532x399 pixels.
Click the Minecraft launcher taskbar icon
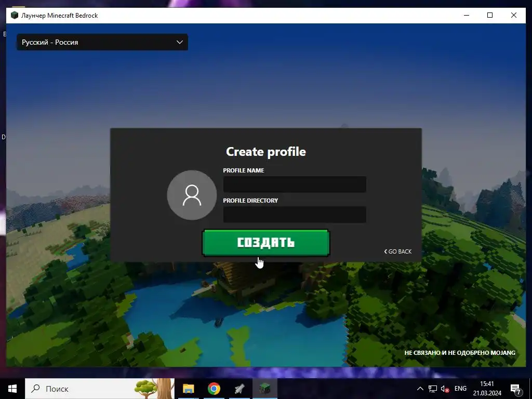265,389
